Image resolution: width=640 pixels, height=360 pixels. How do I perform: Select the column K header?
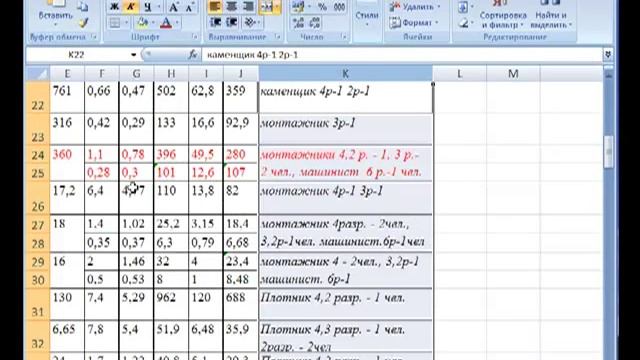(345, 74)
